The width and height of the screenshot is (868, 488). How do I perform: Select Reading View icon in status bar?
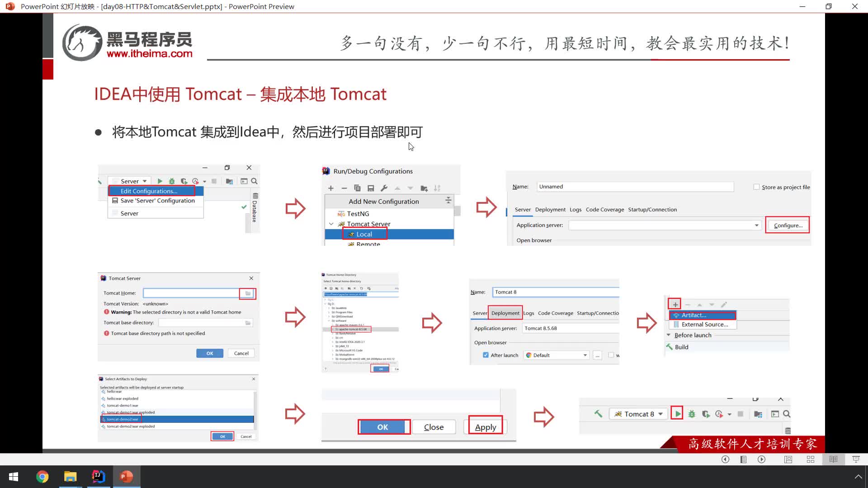833,459
